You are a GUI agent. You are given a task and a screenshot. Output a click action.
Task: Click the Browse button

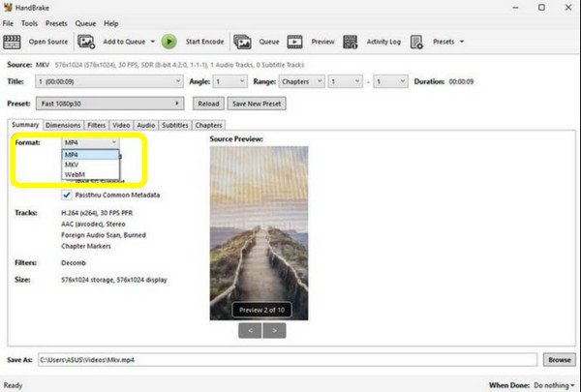point(560,360)
